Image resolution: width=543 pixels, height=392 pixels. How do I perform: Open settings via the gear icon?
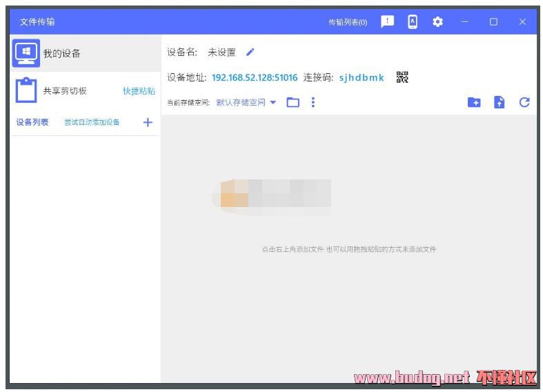pyautogui.click(x=437, y=21)
